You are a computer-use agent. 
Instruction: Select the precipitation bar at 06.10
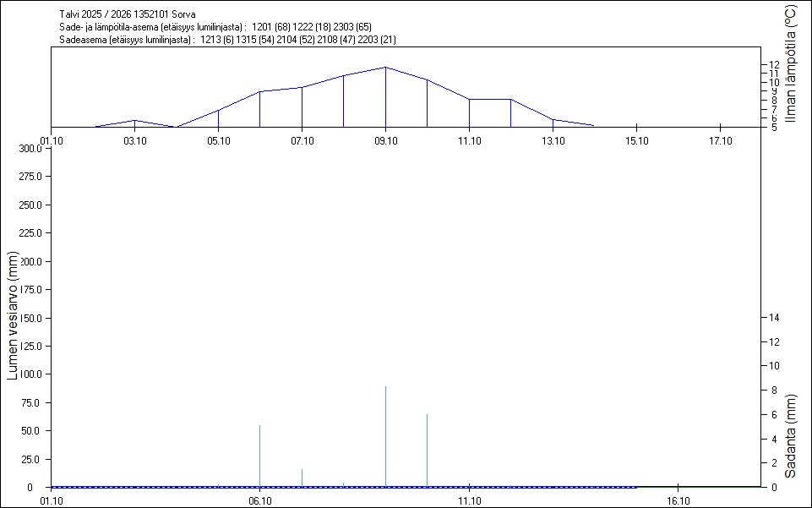tap(259, 455)
